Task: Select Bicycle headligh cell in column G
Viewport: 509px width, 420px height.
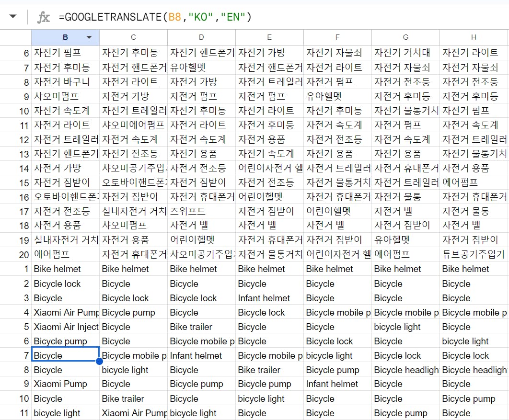Action: click(405, 370)
